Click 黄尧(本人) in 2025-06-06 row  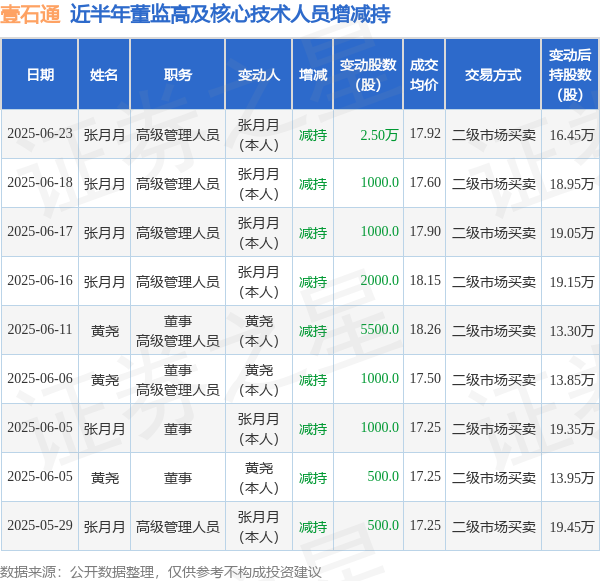(259, 380)
